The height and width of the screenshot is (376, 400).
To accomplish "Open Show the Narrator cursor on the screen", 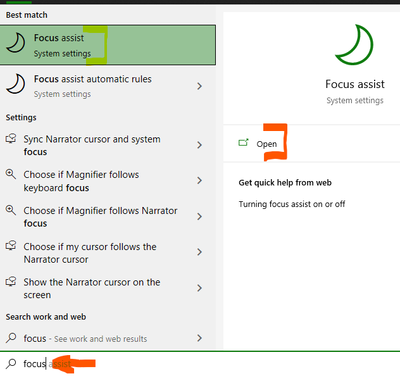I will (108, 288).
